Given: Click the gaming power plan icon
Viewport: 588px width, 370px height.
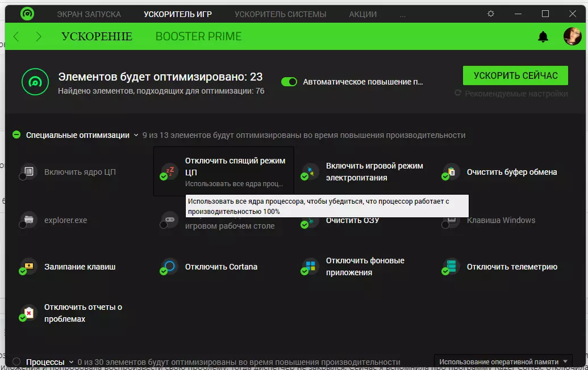Looking at the screenshot, I should (x=311, y=171).
